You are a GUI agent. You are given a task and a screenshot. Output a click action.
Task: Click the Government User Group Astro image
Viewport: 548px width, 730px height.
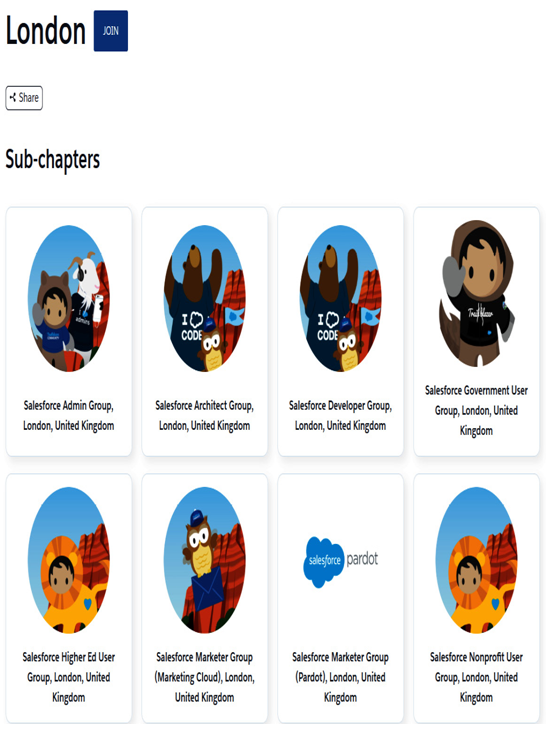click(x=476, y=293)
